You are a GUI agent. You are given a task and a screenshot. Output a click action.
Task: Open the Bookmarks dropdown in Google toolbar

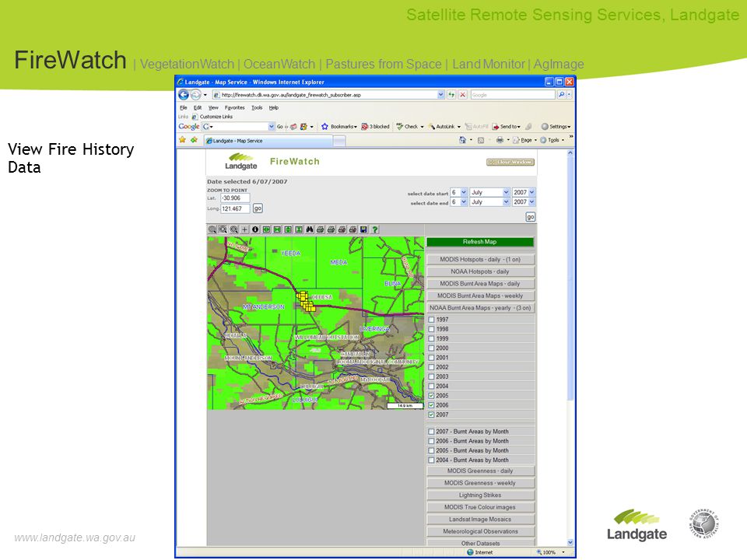click(339, 127)
